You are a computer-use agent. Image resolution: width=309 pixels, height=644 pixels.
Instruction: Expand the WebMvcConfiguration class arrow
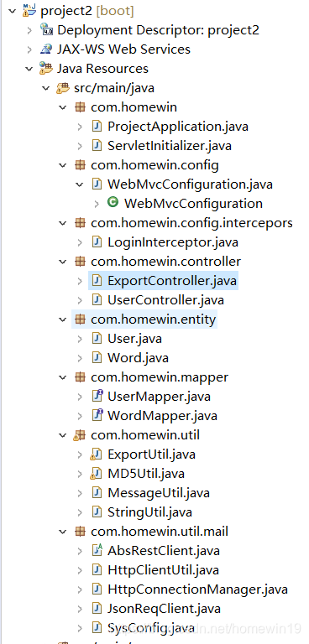pos(97,204)
